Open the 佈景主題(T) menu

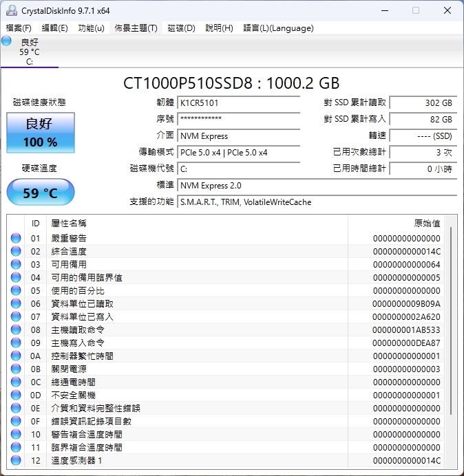(135, 28)
